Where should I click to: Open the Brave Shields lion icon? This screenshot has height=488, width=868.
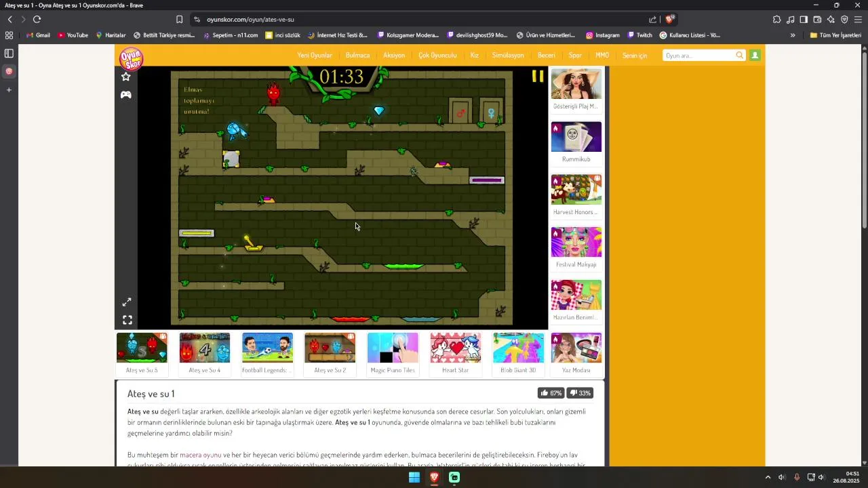coord(670,20)
